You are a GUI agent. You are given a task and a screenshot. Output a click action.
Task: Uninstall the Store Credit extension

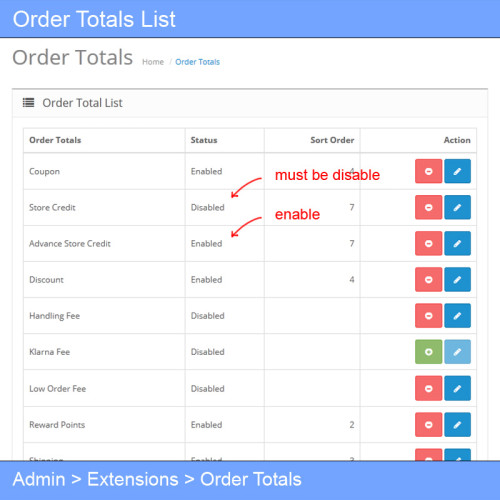(428, 207)
